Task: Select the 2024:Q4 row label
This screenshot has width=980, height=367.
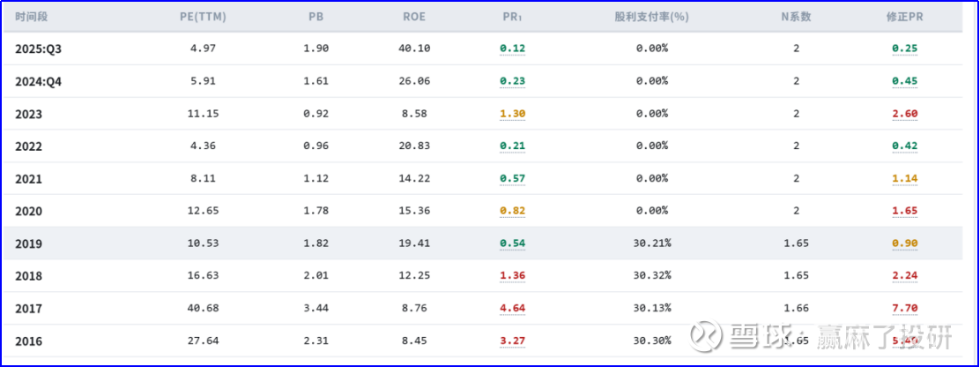Action: click(39, 81)
